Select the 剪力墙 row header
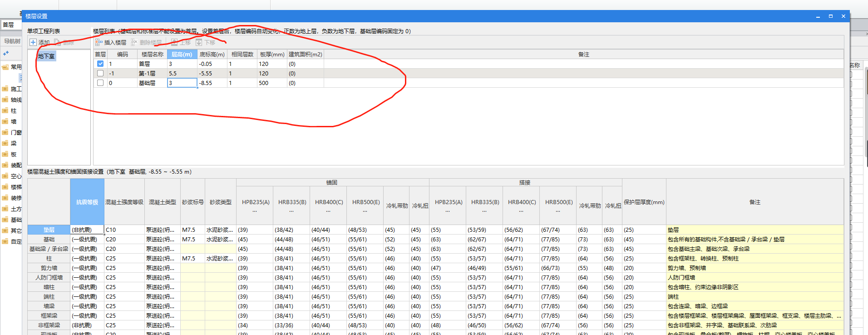868x335 pixels. (49, 268)
